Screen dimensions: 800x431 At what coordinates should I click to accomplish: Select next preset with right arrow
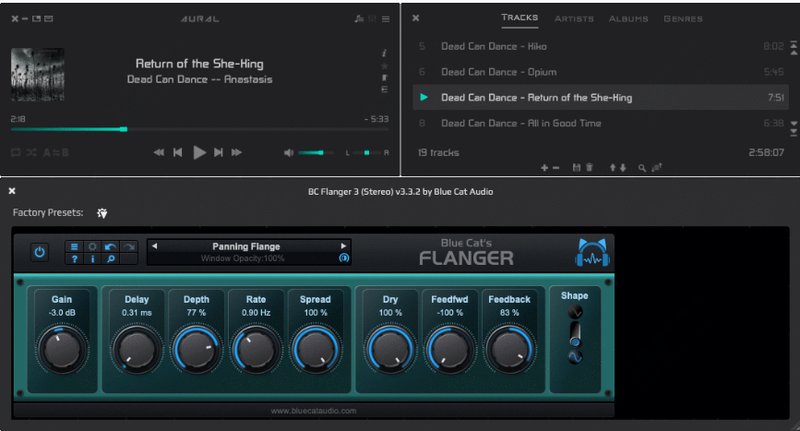(343, 246)
